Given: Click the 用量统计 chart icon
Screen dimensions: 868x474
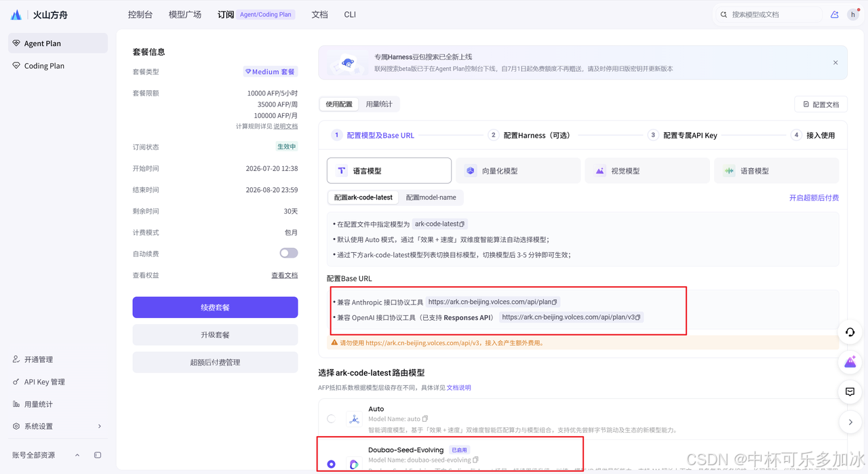Looking at the screenshot, I should point(16,404).
